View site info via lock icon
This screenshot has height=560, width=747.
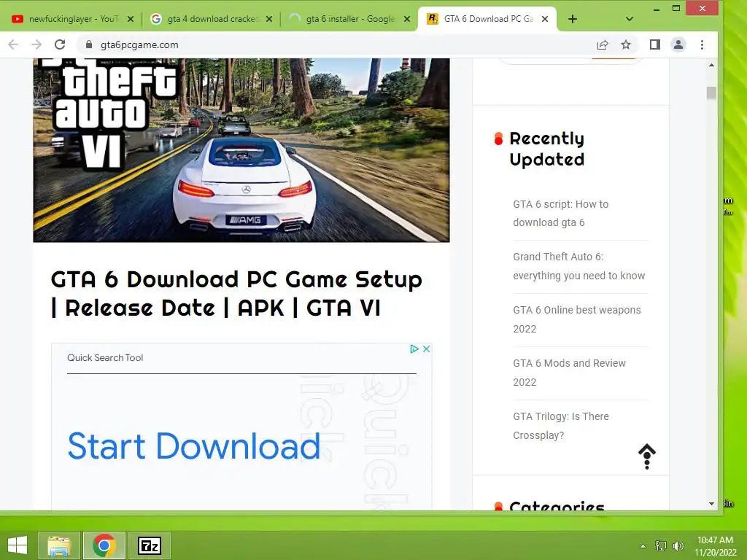point(88,44)
